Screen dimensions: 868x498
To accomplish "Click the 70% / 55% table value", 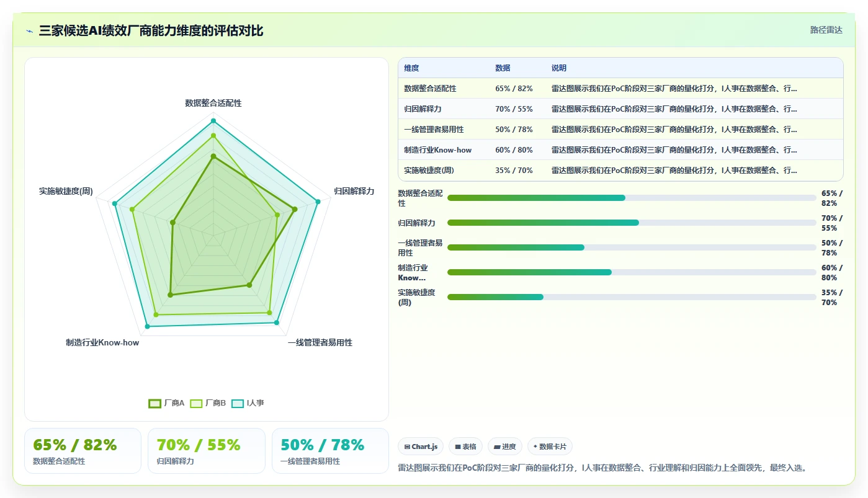I will [514, 109].
